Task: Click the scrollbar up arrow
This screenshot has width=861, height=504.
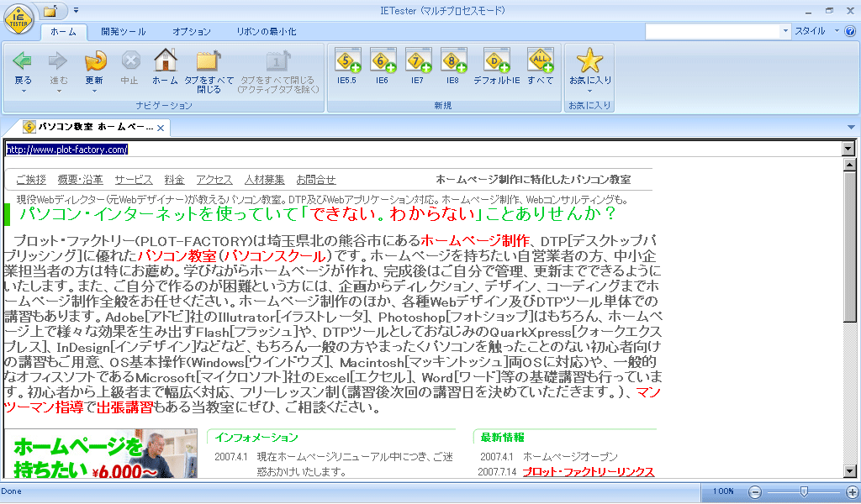Action: [849, 165]
